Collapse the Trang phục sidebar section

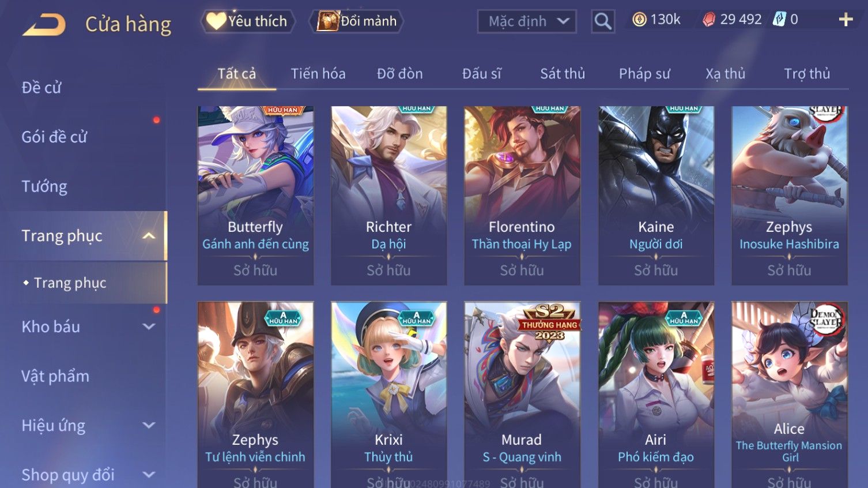click(x=149, y=236)
